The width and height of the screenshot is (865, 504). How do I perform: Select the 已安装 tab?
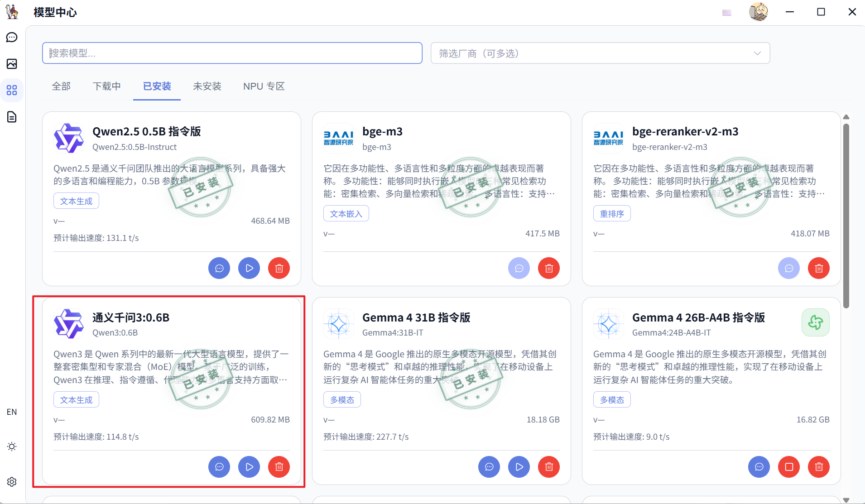(157, 86)
